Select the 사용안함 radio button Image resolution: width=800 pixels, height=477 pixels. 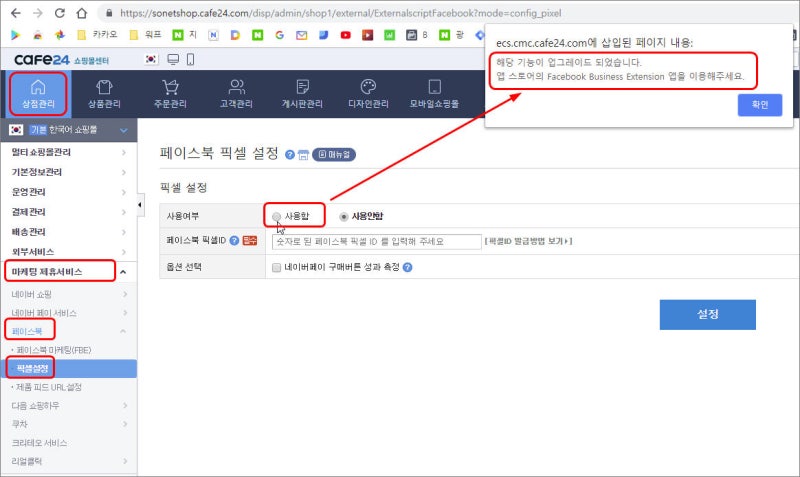(344, 216)
